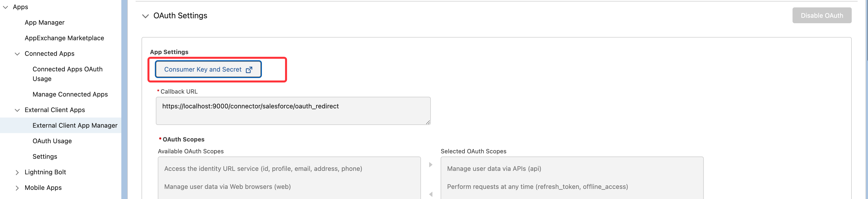This screenshot has width=868, height=199.
Task: Move scope right with the add arrow
Action: coord(430,165)
